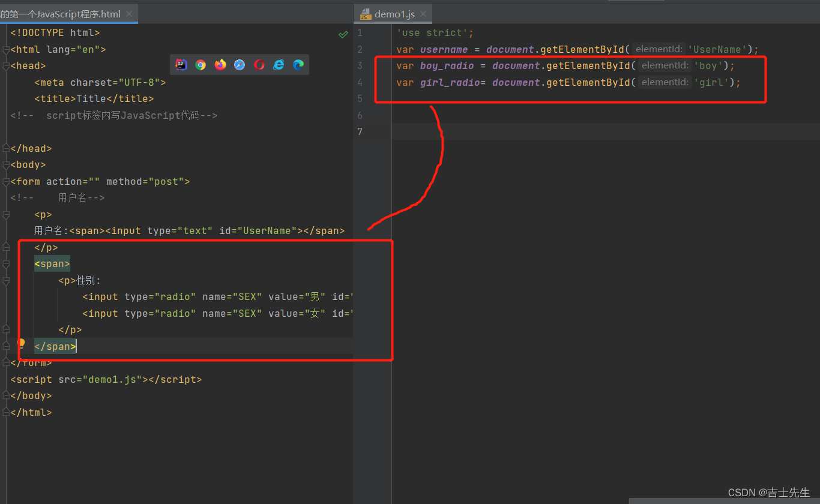Collapse the <head> opening tag fold marker
The width and height of the screenshot is (820, 504).
[x=6, y=66]
